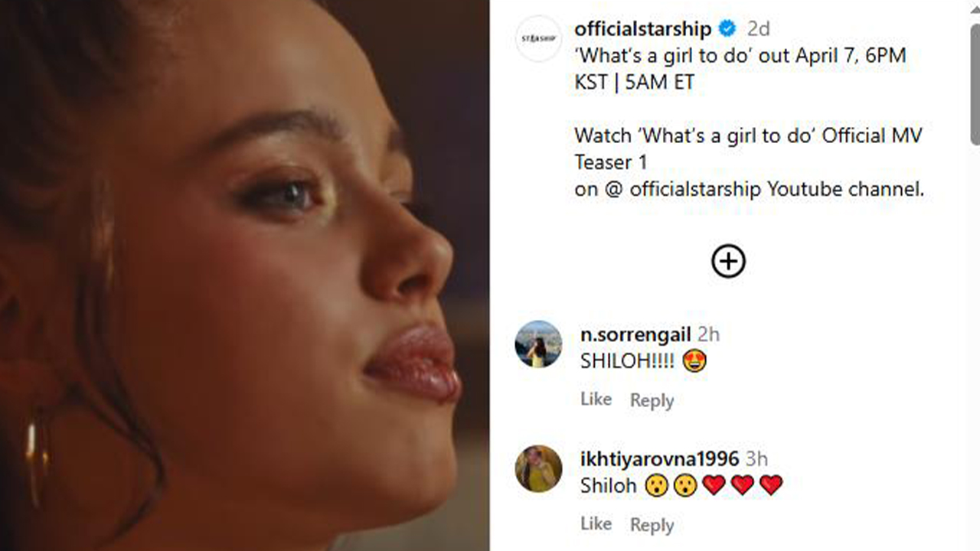The image size is (980, 551).
Task: Open n.sorrengail's profile avatar
Action: click(538, 344)
